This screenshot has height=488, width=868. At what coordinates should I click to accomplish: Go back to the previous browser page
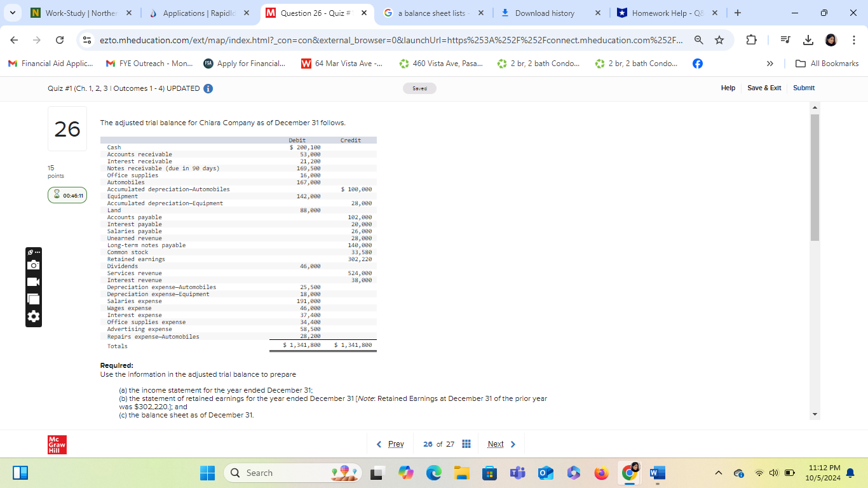click(15, 40)
